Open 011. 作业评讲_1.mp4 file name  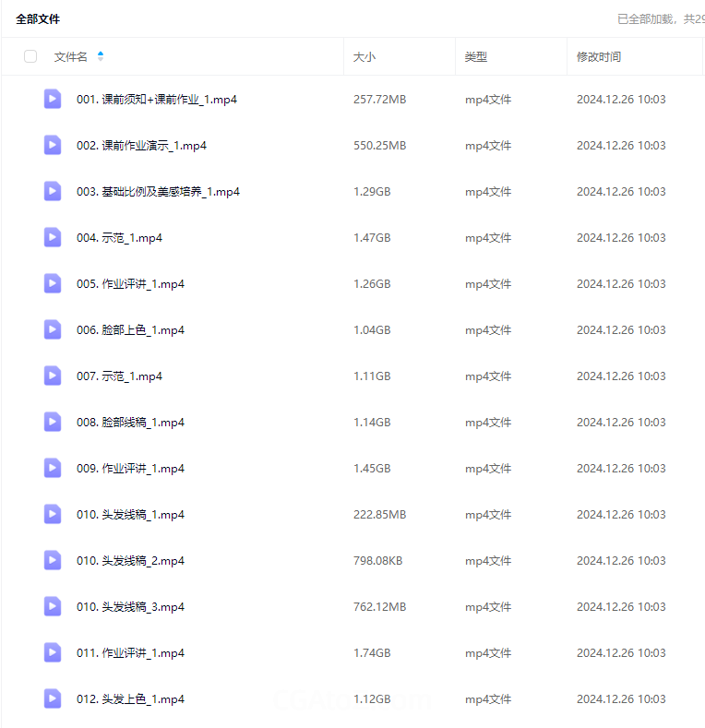pos(130,653)
